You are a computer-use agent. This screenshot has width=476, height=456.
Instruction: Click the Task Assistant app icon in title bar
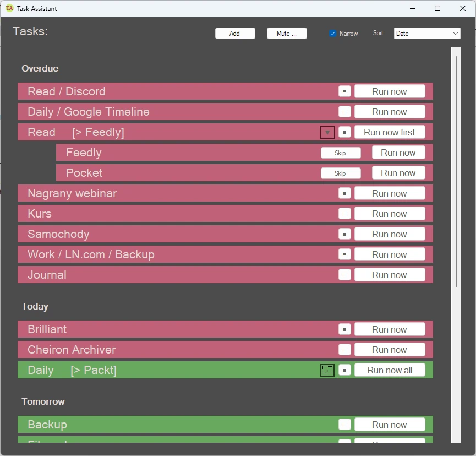point(9,8)
